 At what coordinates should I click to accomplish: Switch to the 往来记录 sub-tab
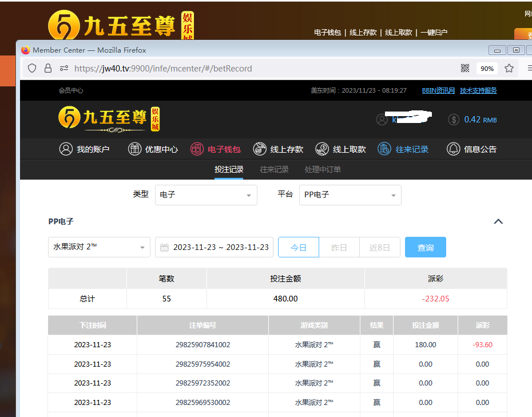click(274, 169)
